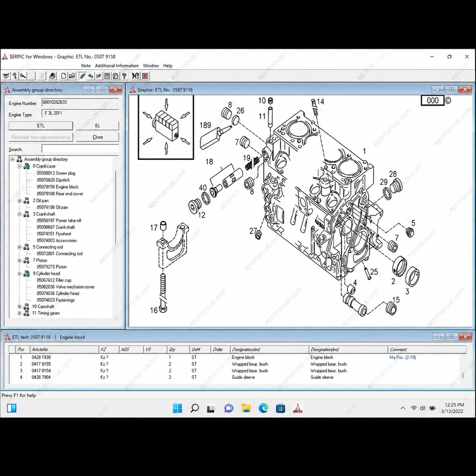Open the Help menu
476x476 pixels.
[x=168, y=66]
